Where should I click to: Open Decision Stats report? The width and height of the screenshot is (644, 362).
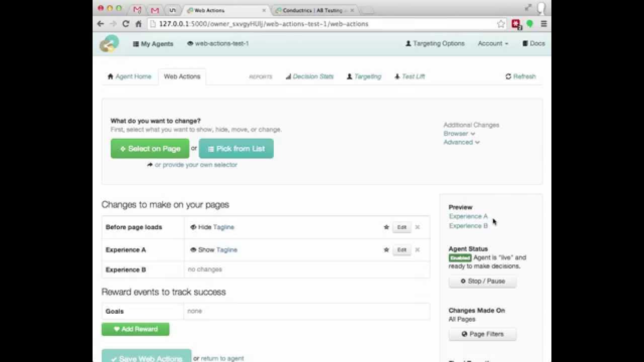click(309, 76)
